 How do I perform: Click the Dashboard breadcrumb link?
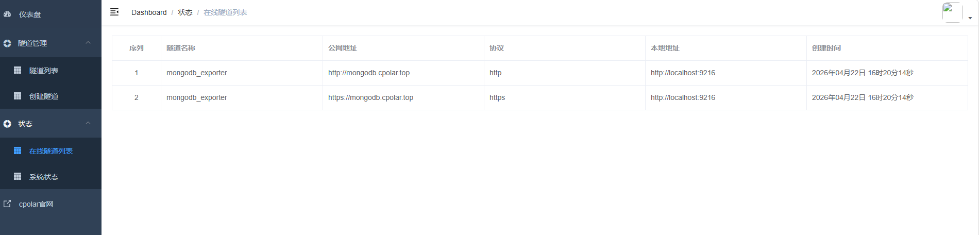point(149,12)
